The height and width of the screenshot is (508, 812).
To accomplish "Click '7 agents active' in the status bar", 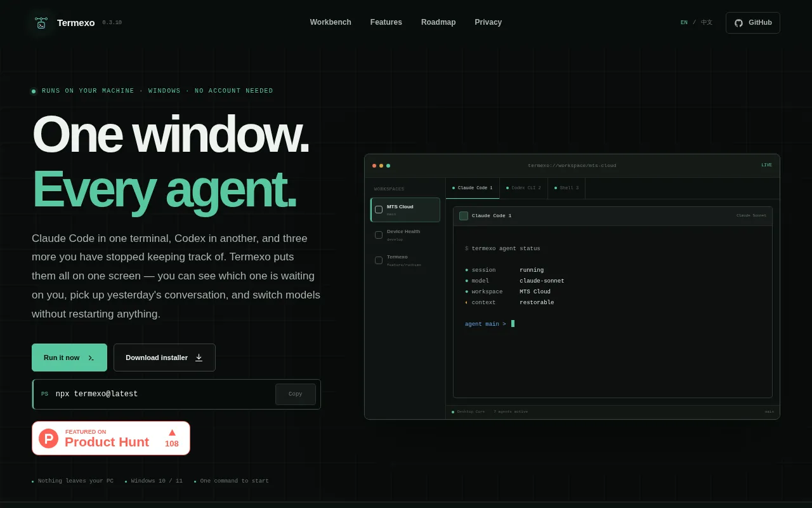I will (x=511, y=411).
